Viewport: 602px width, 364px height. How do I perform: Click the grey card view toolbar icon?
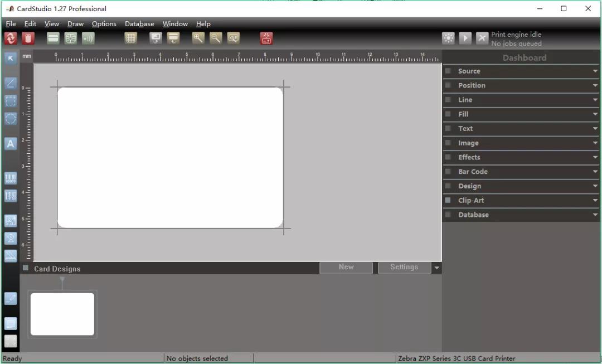156,38
